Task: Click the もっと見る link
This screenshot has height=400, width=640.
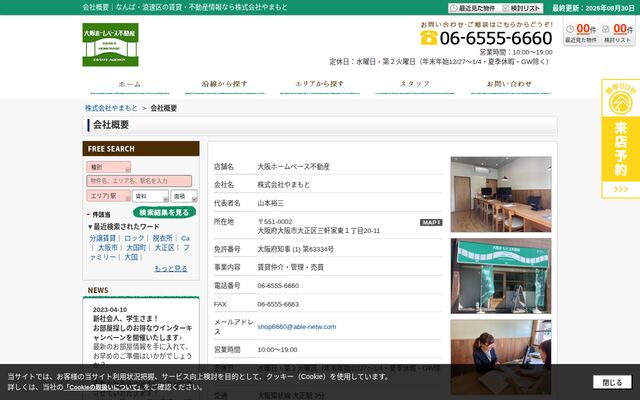Action: point(171,268)
